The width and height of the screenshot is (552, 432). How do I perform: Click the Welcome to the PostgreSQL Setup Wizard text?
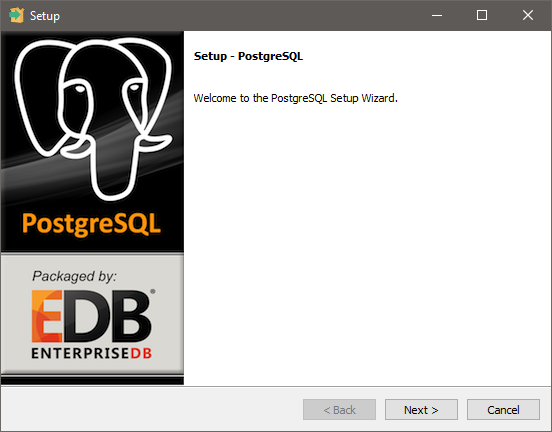[295, 98]
